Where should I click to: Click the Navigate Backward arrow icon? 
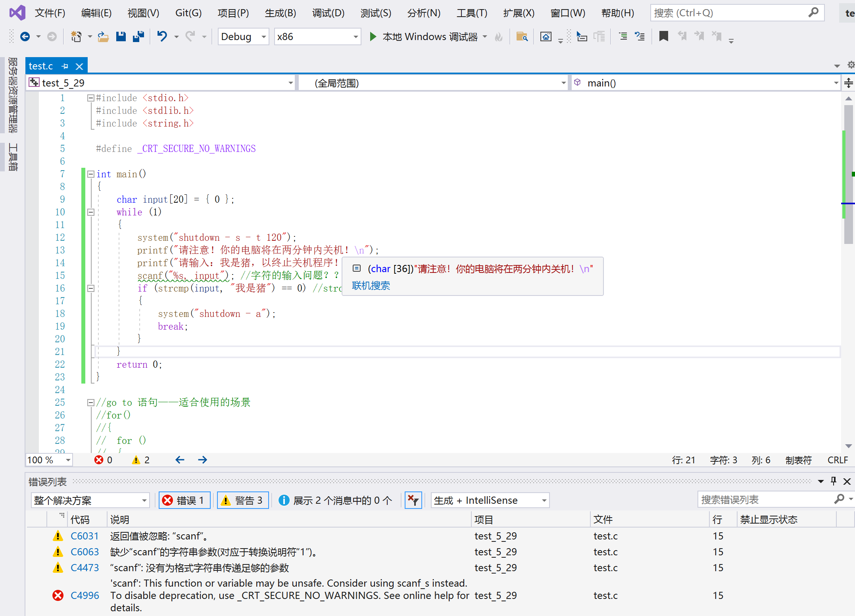tap(25, 36)
